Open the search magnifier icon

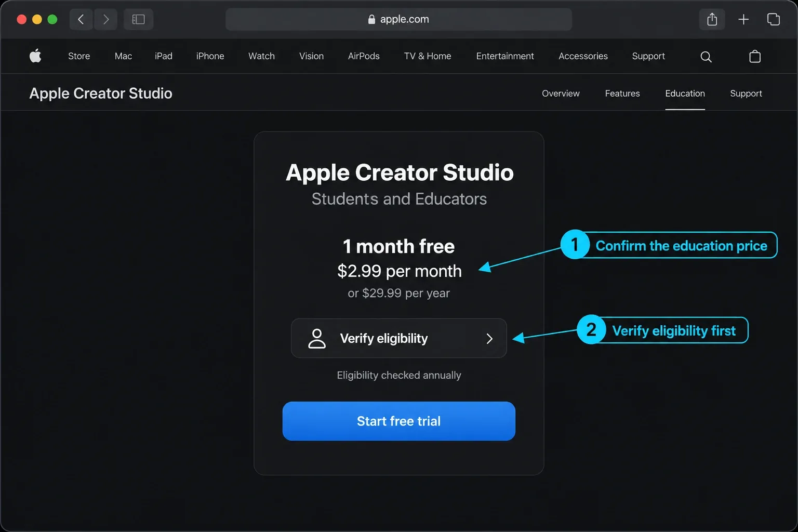click(x=706, y=57)
